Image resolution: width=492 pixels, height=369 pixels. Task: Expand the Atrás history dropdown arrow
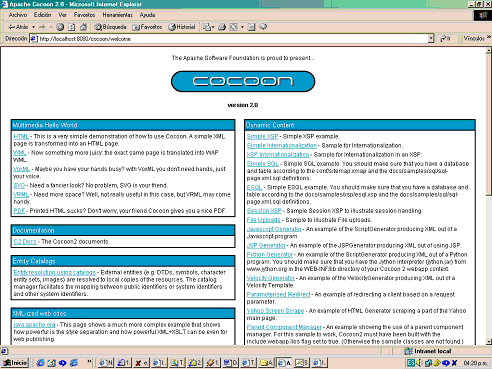click(x=33, y=27)
